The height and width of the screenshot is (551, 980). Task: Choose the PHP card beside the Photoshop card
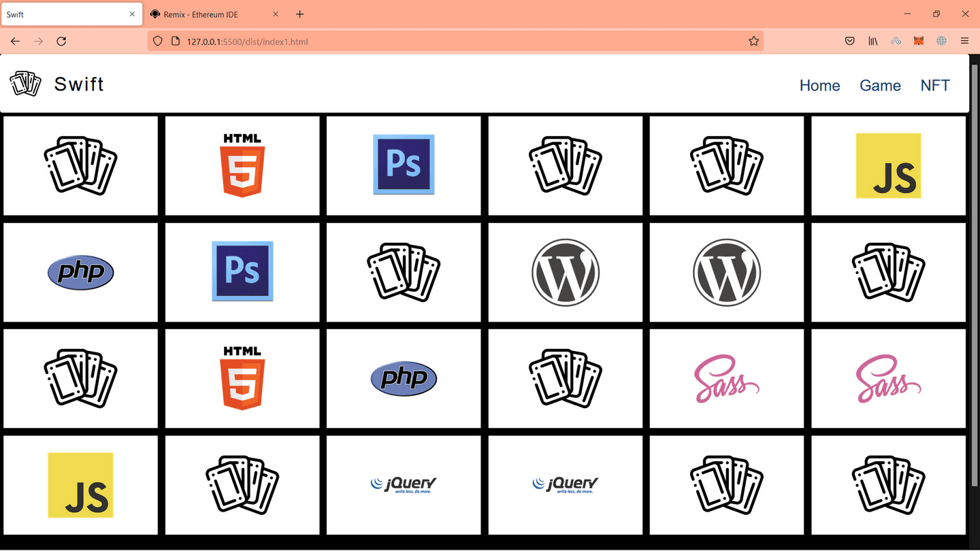tap(80, 272)
